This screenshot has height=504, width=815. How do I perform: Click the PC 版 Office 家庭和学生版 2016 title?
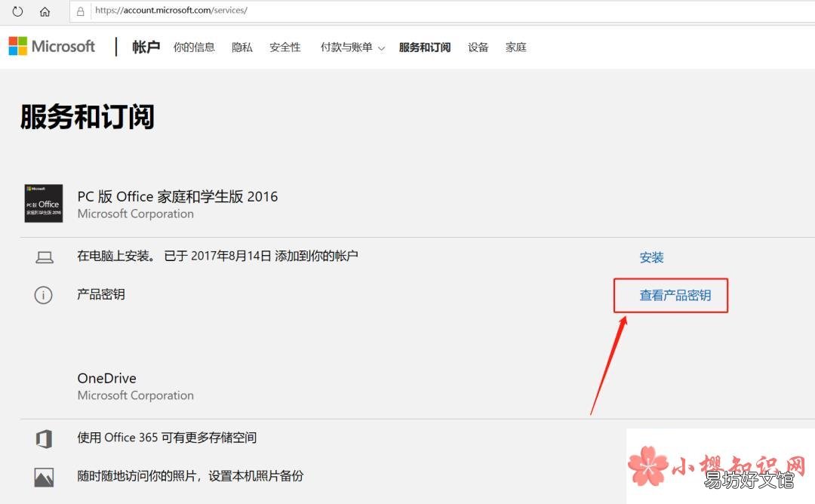[177, 196]
